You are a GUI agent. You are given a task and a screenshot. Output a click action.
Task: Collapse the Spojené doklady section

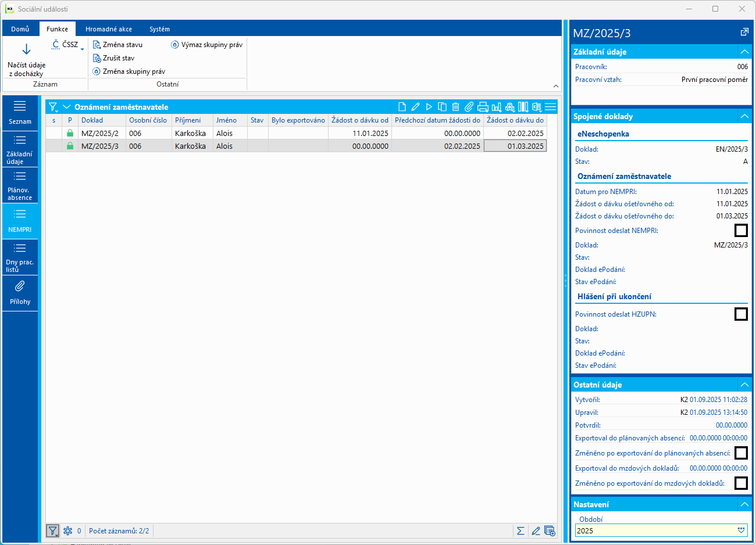[744, 116]
